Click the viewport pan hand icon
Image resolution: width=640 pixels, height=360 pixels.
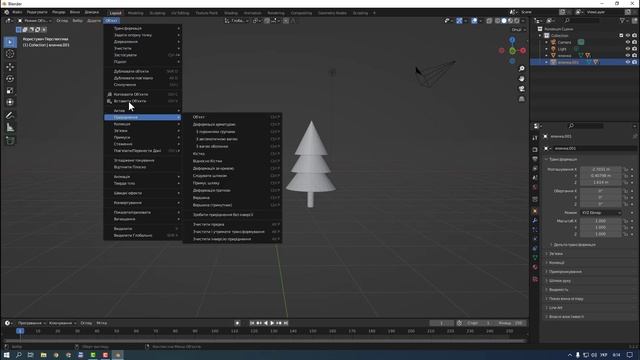(x=522, y=78)
